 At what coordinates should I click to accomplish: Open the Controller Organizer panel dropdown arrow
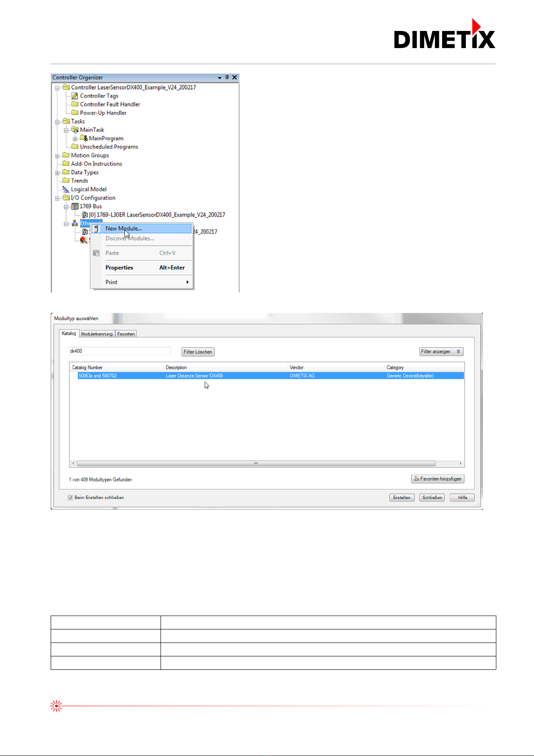coord(220,78)
